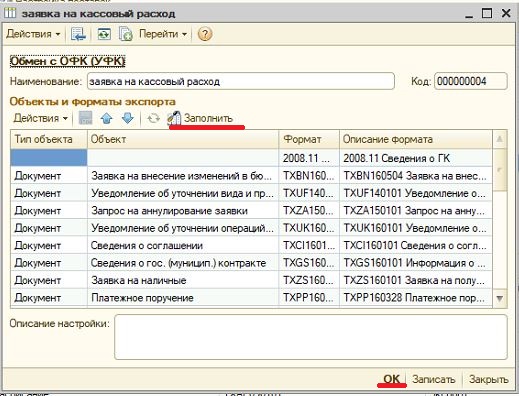
Task: Click the Код field with 000000004
Action: coord(471,81)
